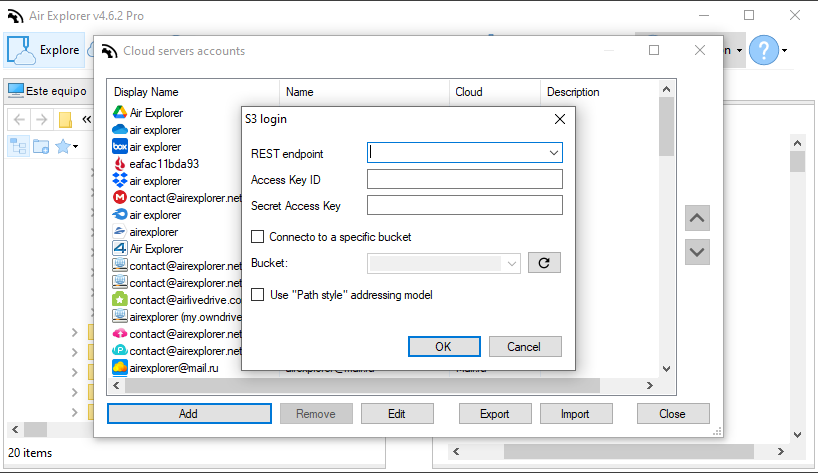Open the Bucket dropdown list
The image size is (818, 473).
click(x=512, y=263)
